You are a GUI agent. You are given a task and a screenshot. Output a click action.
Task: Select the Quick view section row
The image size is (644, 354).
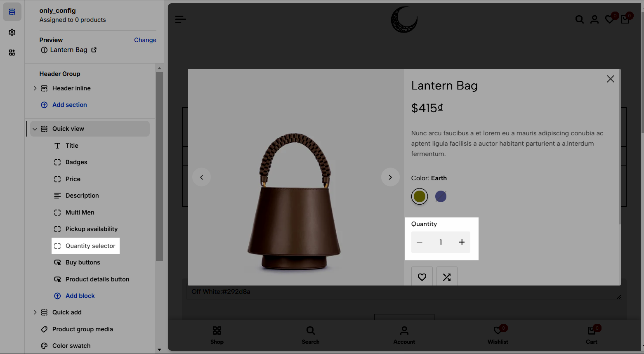[90, 129]
